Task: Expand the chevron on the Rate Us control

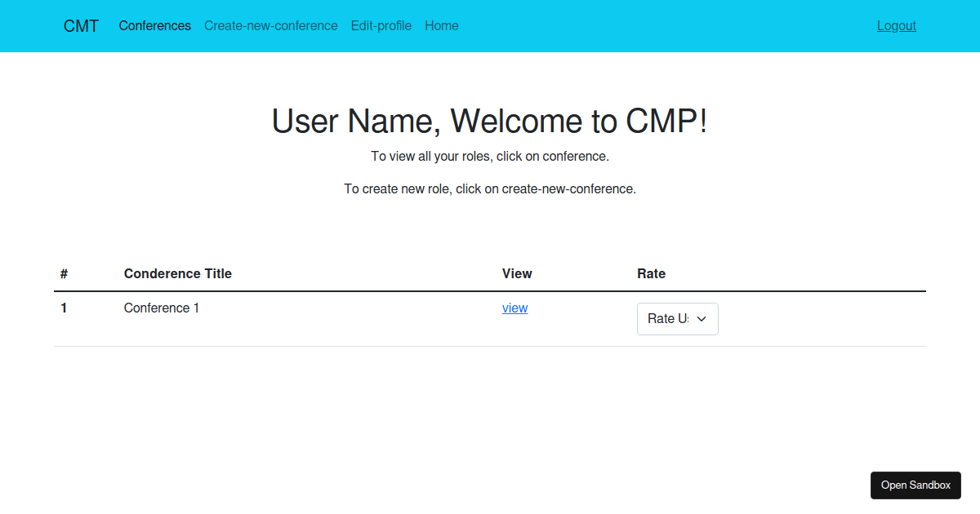Action: pyautogui.click(x=701, y=318)
